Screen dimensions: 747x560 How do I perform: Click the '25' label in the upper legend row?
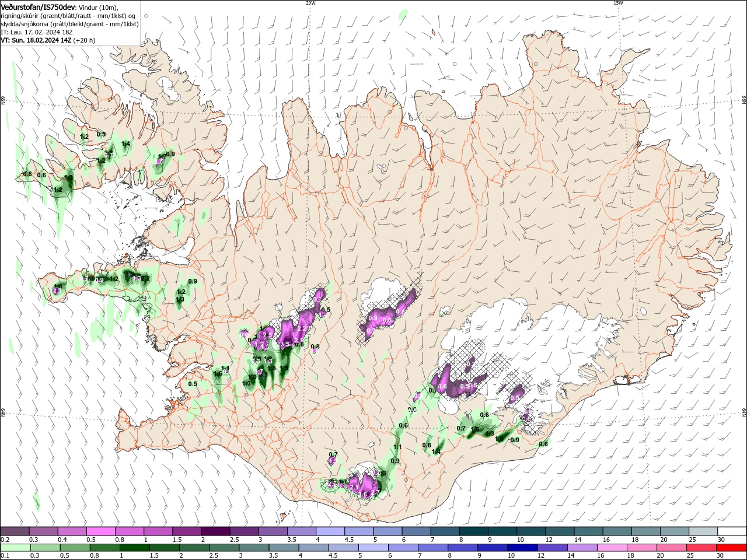tap(692, 540)
